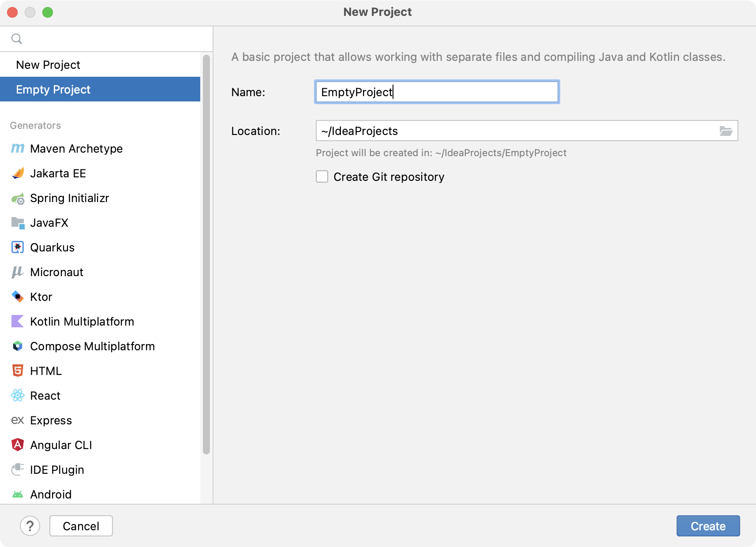This screenshot has width=756, height=547.
Task: Enable Create Git repository checkbox
Action: (x=322, y=177)
